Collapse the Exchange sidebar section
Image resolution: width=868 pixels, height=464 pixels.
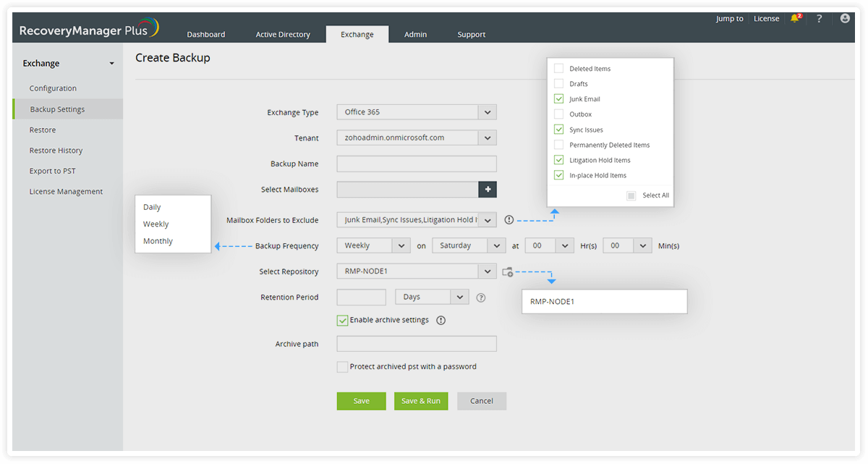[112, 64]
